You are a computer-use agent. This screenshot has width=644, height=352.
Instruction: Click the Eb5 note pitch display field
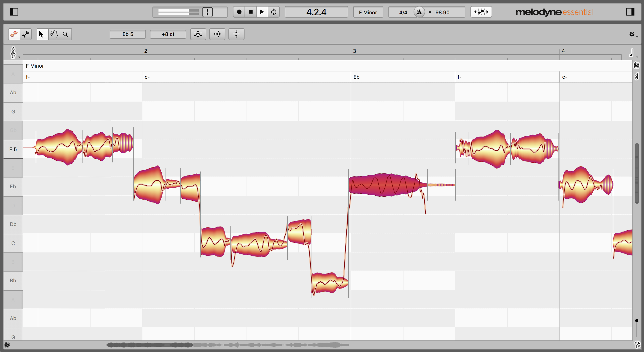pos(128,34)
